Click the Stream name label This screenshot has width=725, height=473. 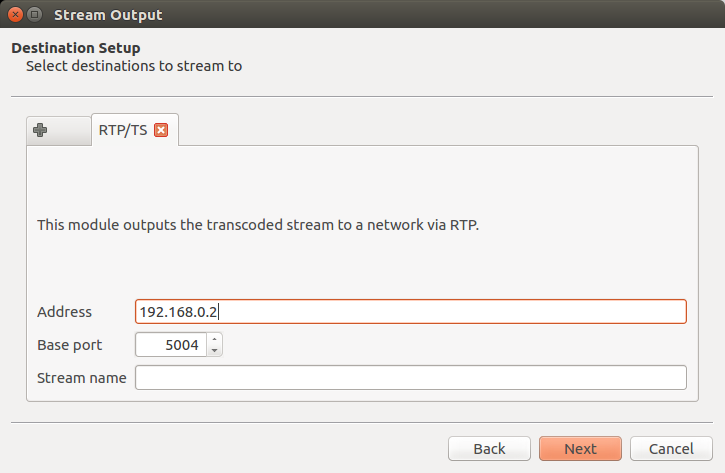pos(81,378)
